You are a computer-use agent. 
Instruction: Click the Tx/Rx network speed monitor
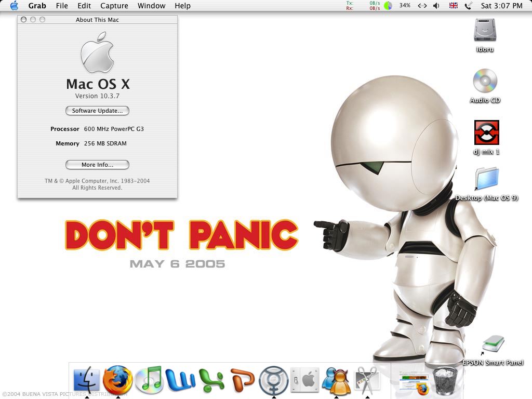click(363, 5)
